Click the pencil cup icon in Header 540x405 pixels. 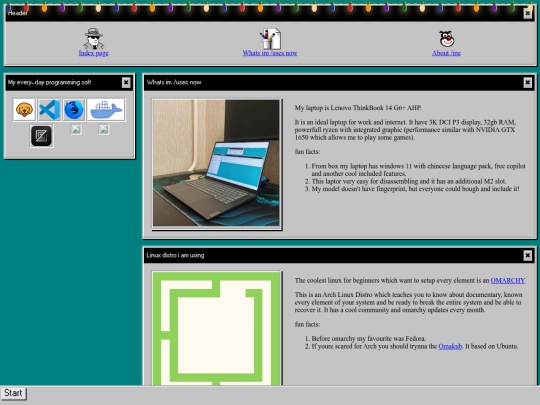[270, 39]
